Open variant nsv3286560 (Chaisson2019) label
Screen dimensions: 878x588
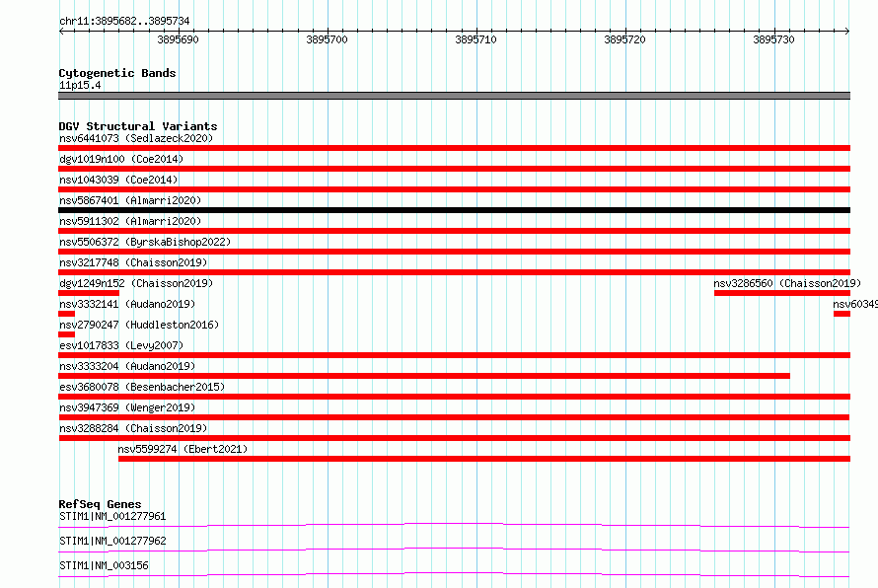click(787, 283)
